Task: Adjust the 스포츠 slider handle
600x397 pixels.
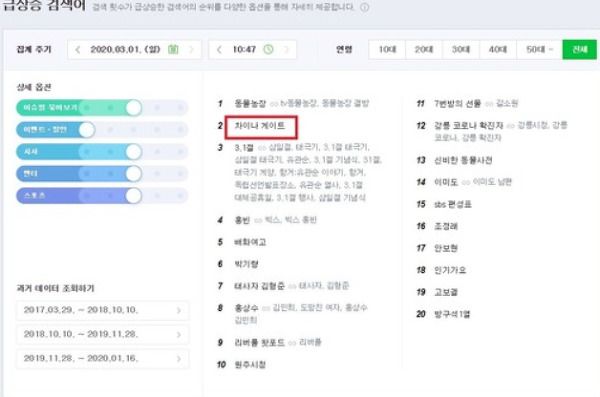Action: click(134, 196)
